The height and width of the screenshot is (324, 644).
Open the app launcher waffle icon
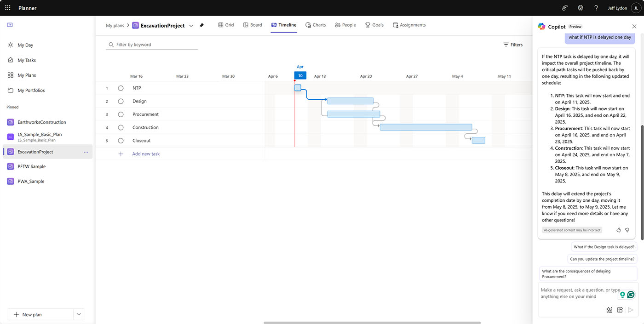pyautogui.click(x=8, y=8)
